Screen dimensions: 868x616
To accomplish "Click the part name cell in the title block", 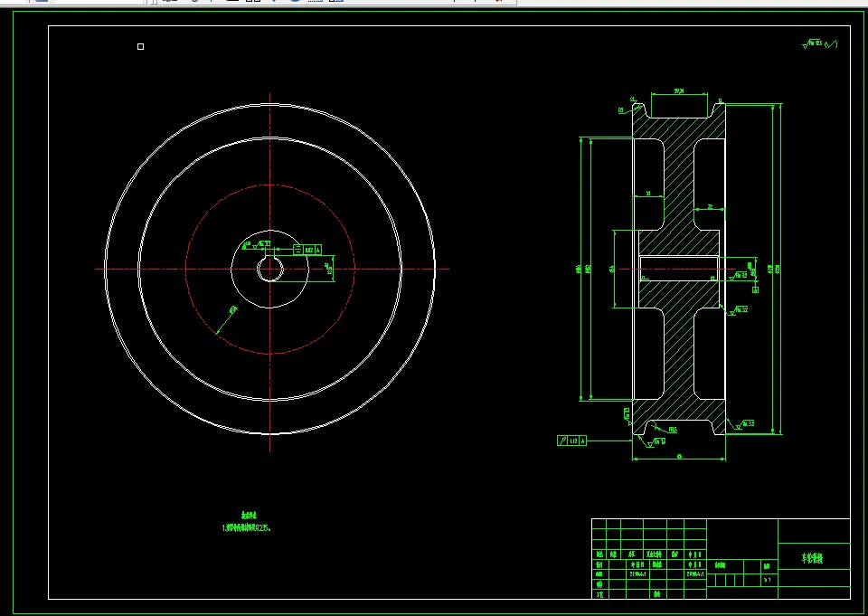I will tap(814, 558).
